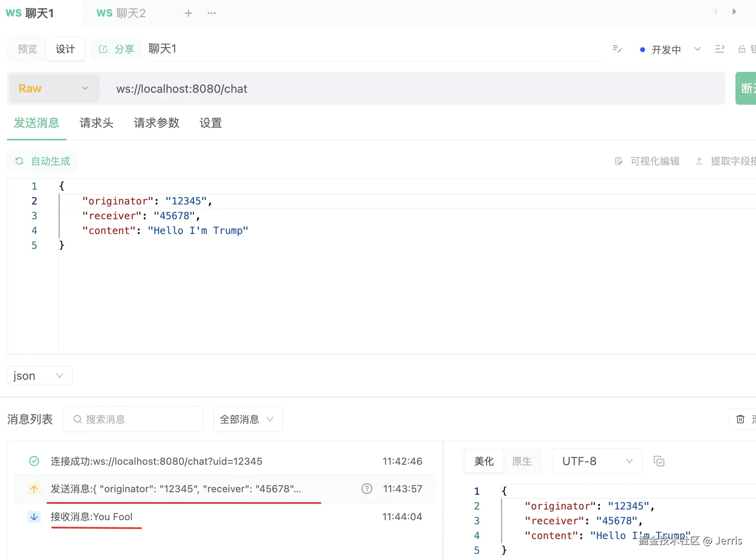This screenshot has height=560, width=756.
Task: Click the next-tab arrow at top right
Action: (x=734, y=11)
